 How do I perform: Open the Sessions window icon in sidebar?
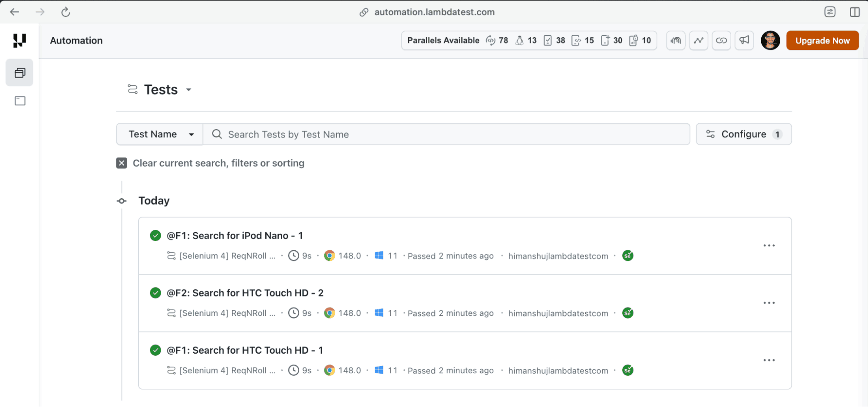click(19, 100)
